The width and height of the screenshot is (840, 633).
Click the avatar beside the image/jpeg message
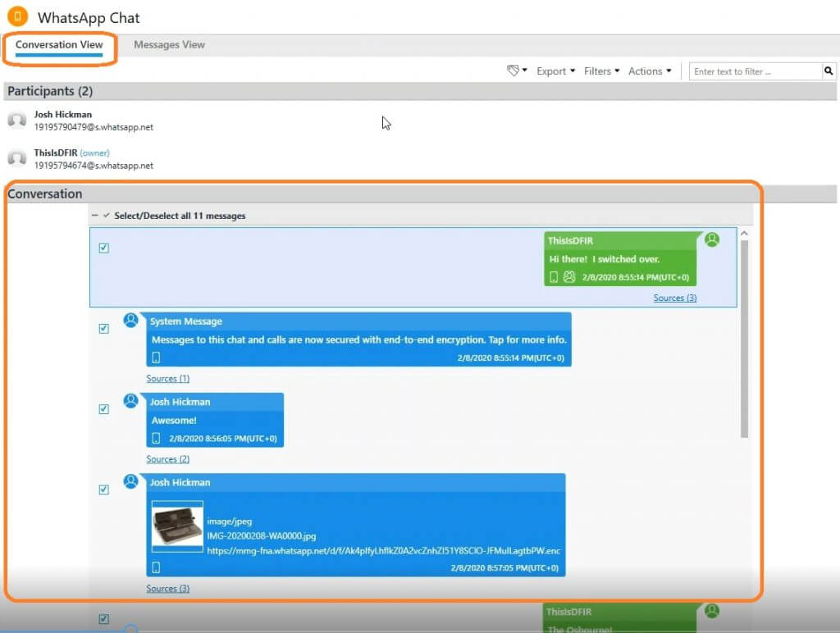click(x=130, y=481)
